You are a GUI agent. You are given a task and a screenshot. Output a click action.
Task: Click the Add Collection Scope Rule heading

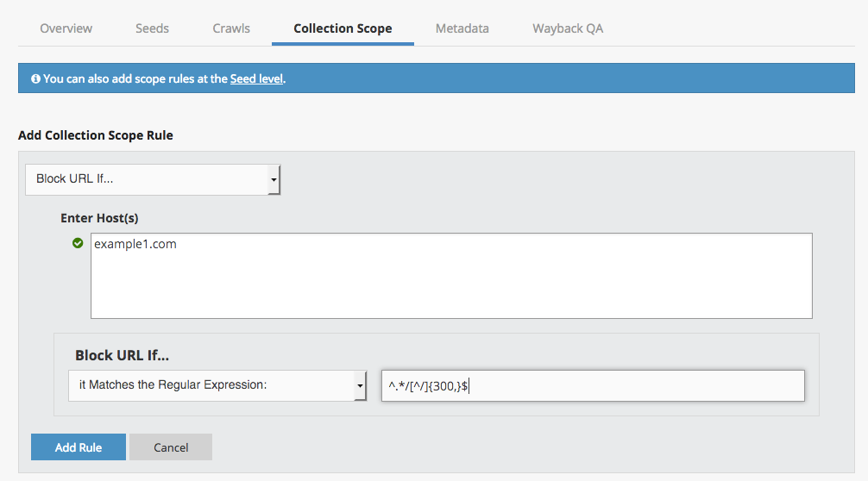point(95,135)
